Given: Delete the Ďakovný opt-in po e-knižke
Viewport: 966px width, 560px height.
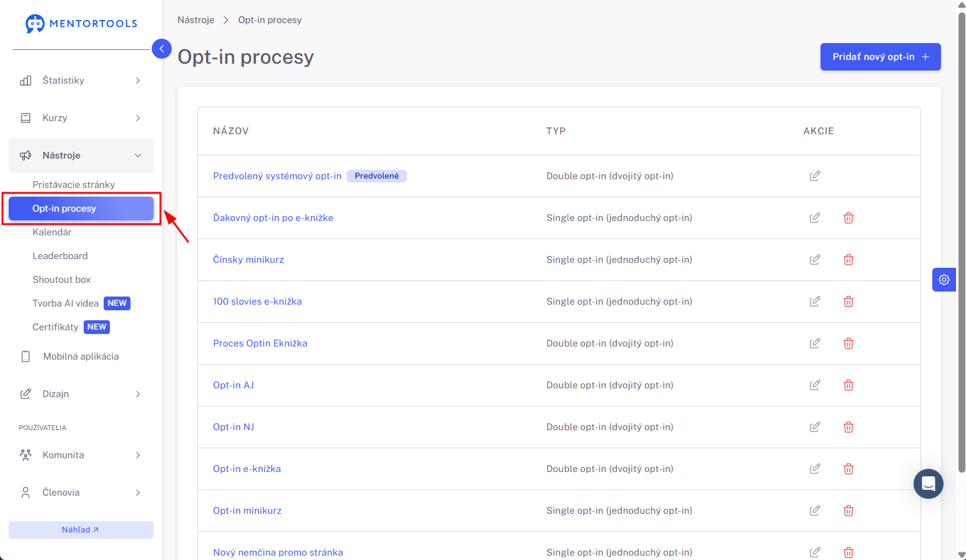Looking at the screenshot, I should pyautogui.click(x=849, y=218).
